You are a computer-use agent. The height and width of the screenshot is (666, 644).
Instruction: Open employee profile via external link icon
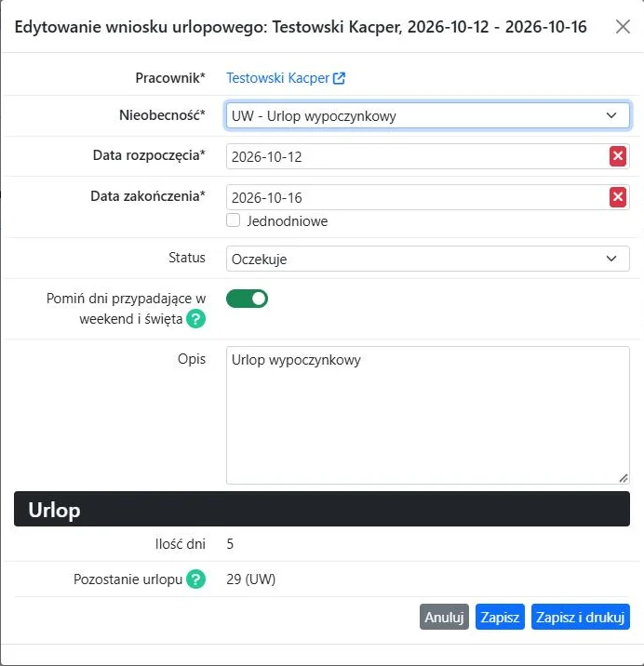(x=339, y=78)
